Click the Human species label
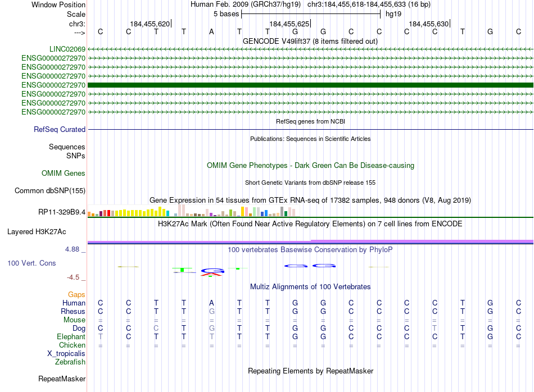The image size is (534, 392). click(x=74, y=303)
